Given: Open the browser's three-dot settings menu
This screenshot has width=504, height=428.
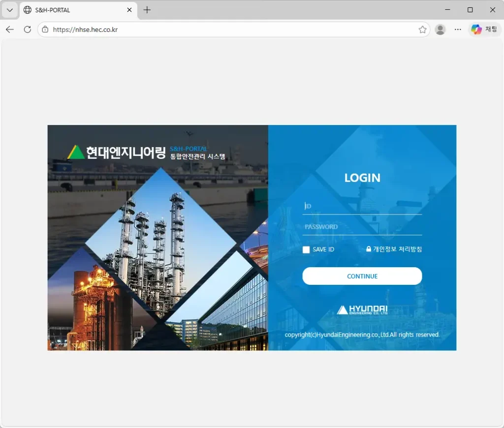Looking at the screenshot, I should pos(458,30).
